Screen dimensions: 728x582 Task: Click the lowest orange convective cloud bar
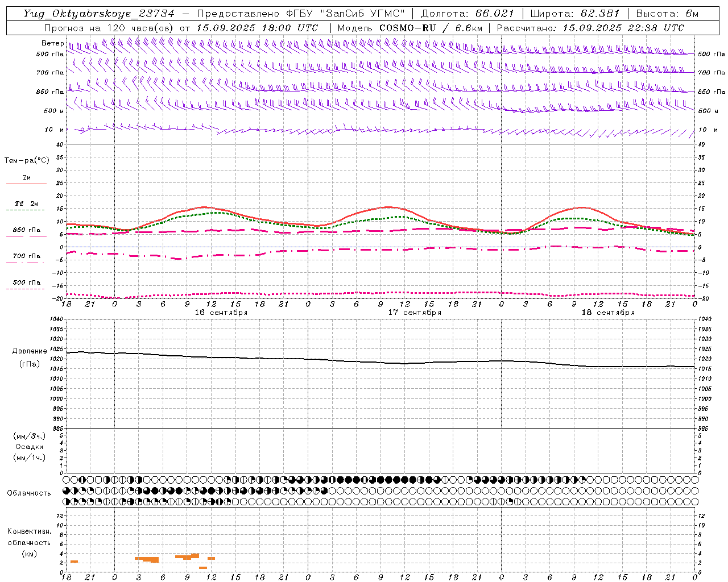click(203, 568)
